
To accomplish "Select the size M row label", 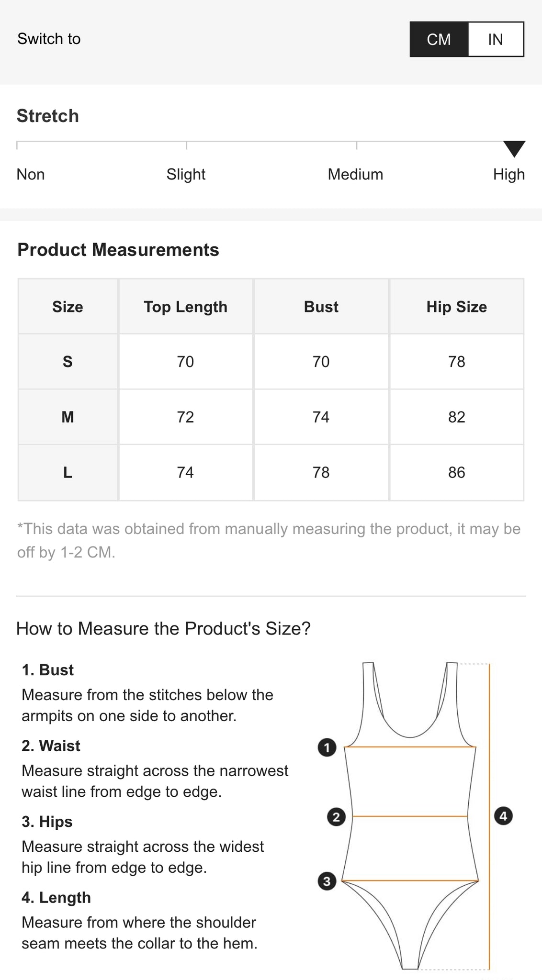I will tap(68, 417).
